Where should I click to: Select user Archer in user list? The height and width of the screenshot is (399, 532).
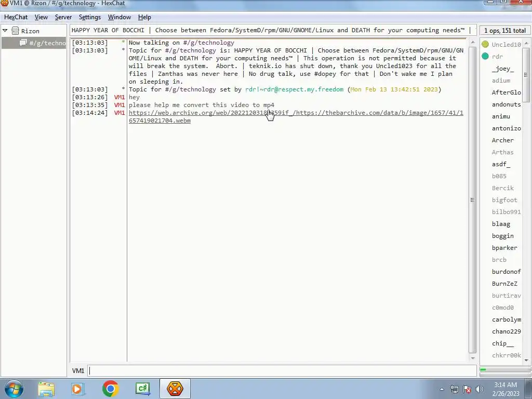502,140
